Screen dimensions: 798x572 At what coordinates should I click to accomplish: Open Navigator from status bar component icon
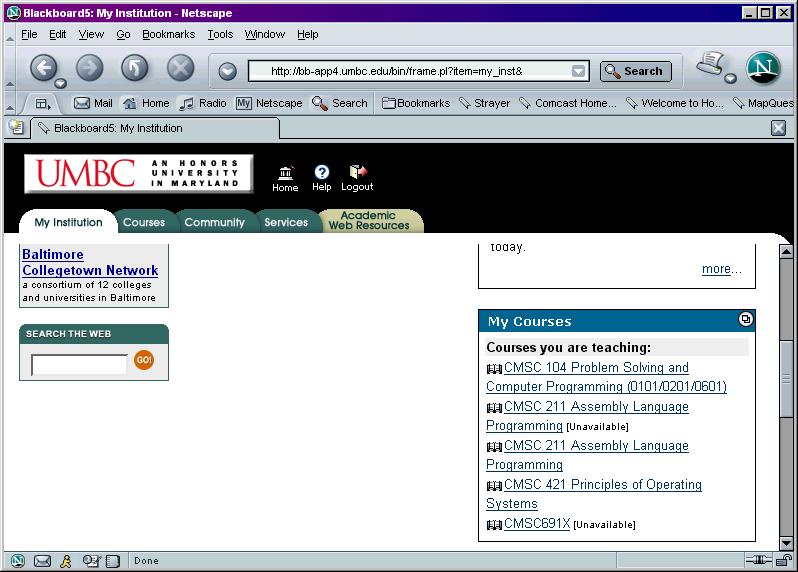tap(18, 561)
